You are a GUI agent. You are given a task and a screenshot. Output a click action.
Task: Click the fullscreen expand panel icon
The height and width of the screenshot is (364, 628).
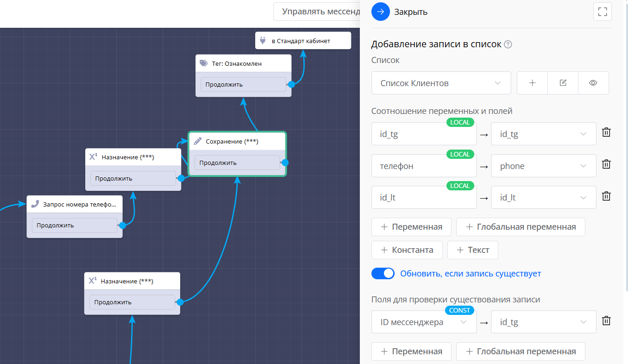point(602,12)
